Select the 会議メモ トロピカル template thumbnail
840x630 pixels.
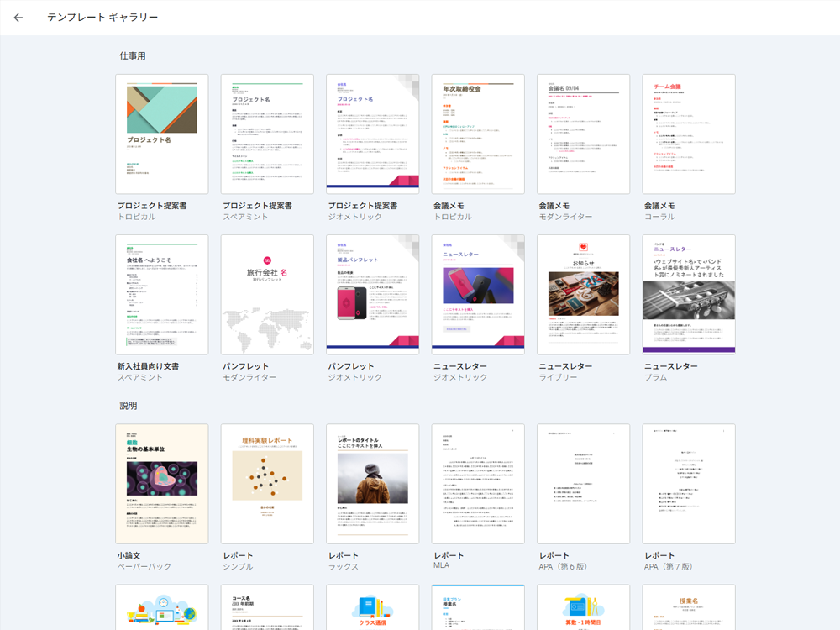pos(478,134)
